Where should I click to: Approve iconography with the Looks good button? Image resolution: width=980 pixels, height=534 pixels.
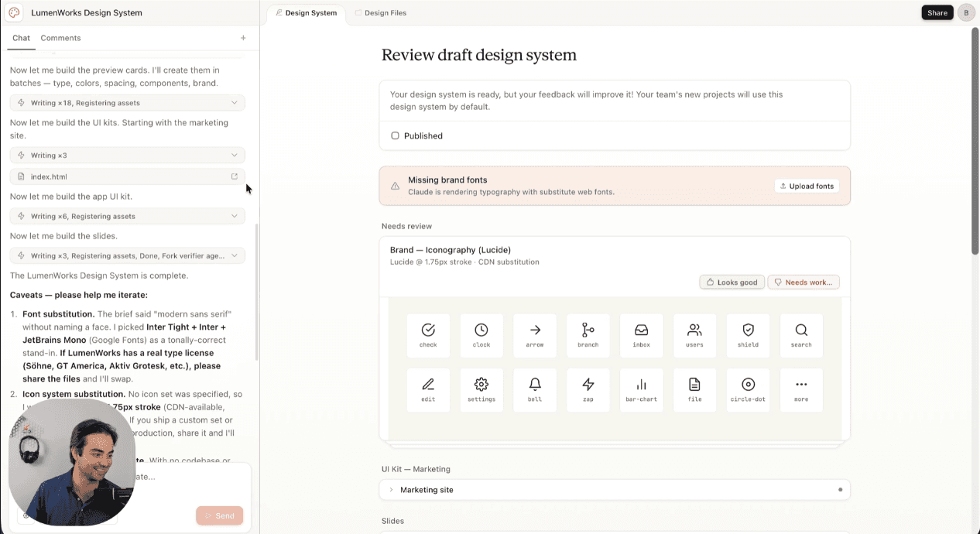point(731,282)
